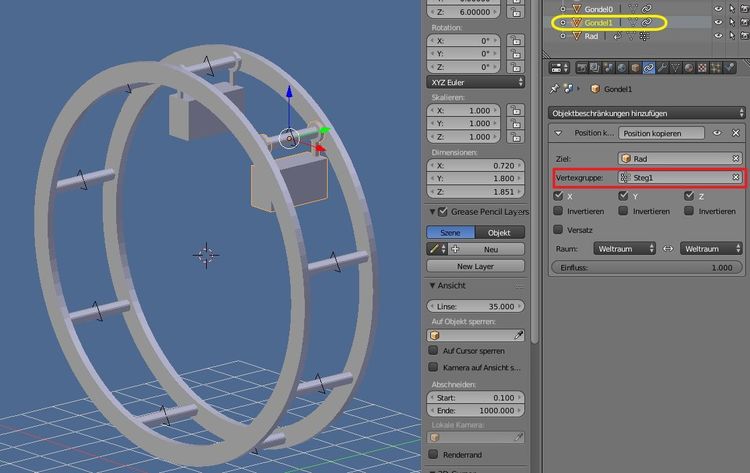Screen dimensions: 750x473
Task: Remove the Position kopieren constraint
Action: [736, 133]
